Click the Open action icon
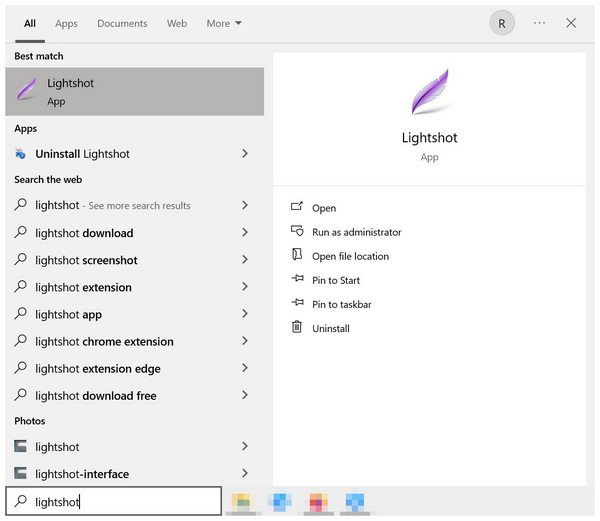The width and height of the screenshot is (600, 521). tap(297, 207)
